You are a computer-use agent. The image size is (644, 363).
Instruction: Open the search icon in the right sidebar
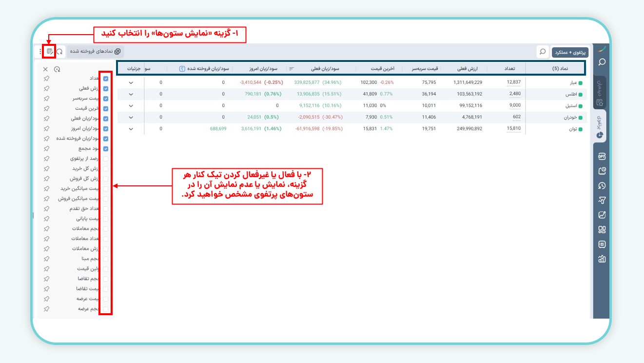[602, 62]
